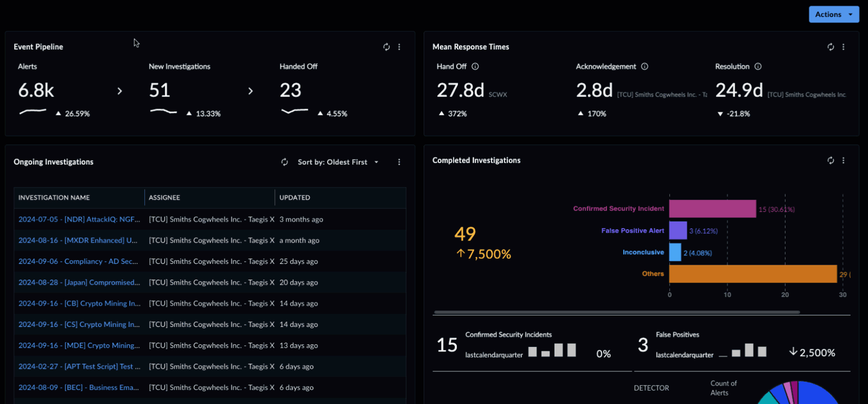Click the Inconclusive blue bar
868x404 pixels.
pos(675,252)
